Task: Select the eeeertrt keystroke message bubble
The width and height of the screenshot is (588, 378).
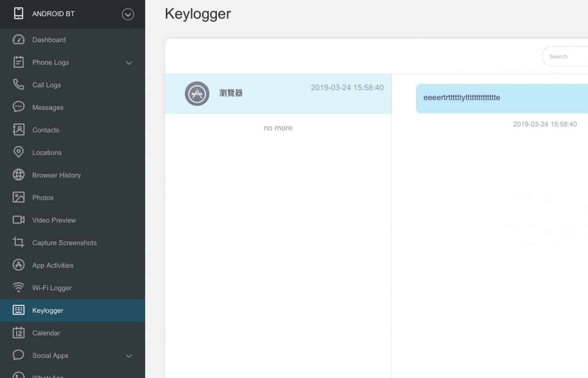Action: tap(501, 98)
